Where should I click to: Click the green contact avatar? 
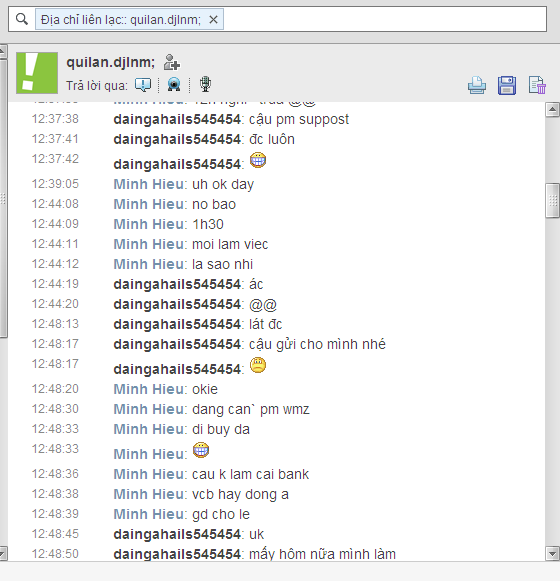(37, 73)
